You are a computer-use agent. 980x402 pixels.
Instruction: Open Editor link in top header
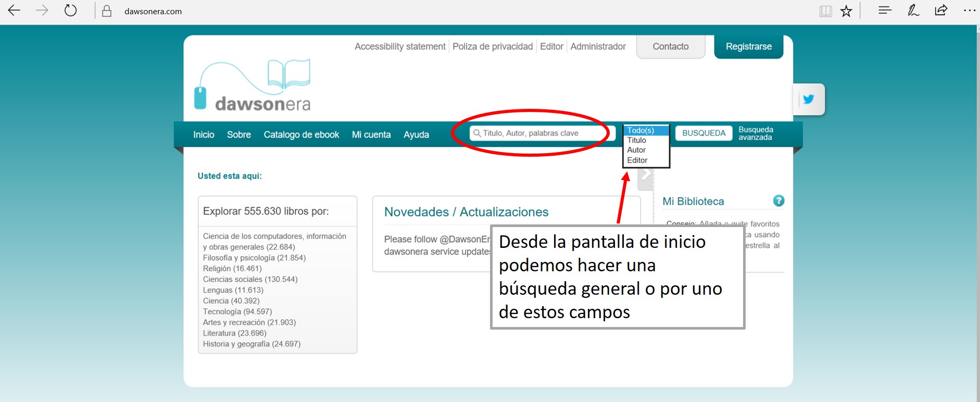[x=551, y=46]
